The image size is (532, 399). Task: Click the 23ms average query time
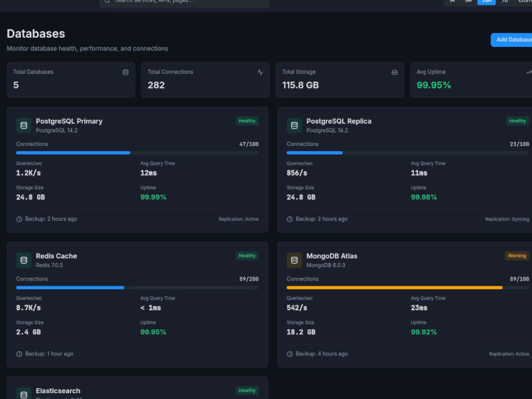click(419, 307)
